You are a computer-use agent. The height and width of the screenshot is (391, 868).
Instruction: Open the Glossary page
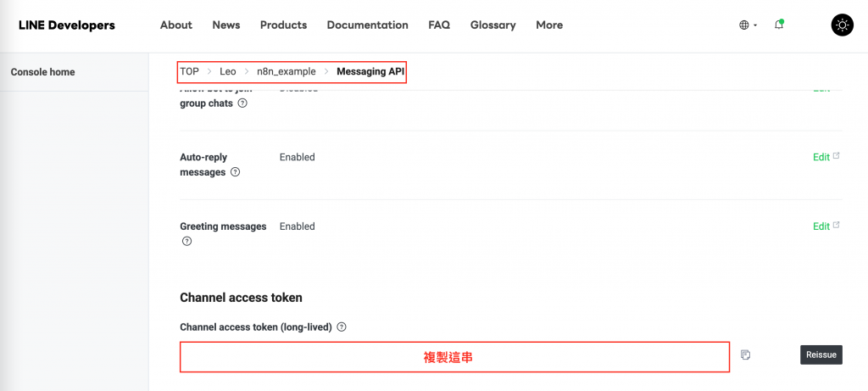[492, 25]
